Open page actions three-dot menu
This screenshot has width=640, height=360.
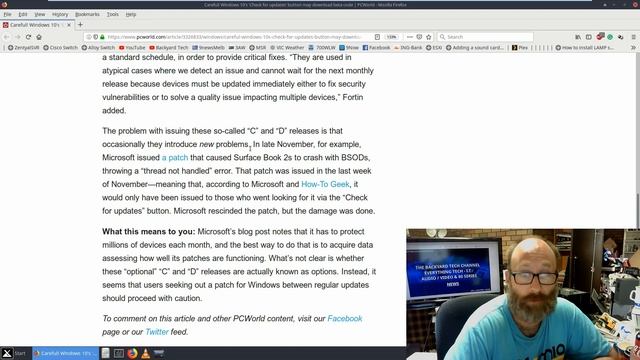coord(410,37)
